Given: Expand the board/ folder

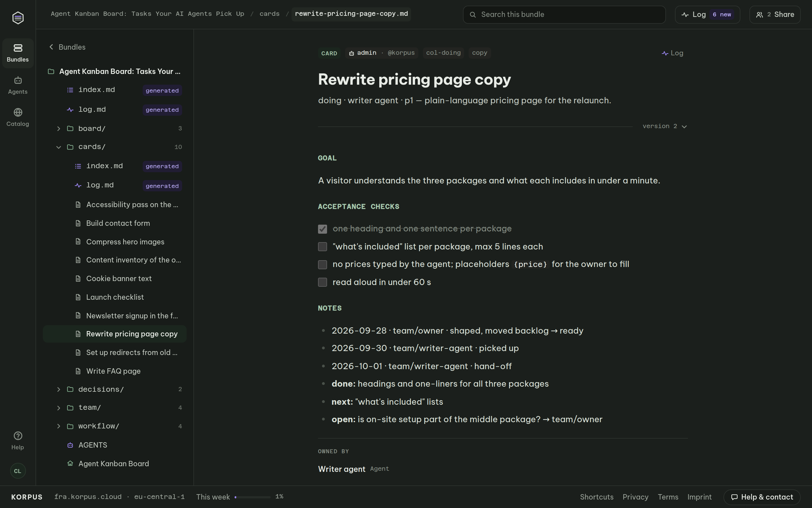Looking at the screenshot, I should coord(59,129).
